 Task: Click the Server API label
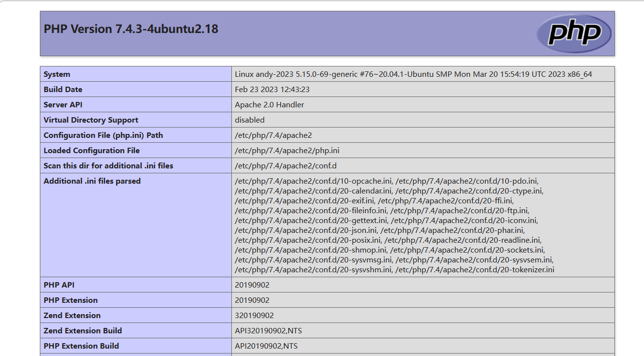(x=63, y=105)
